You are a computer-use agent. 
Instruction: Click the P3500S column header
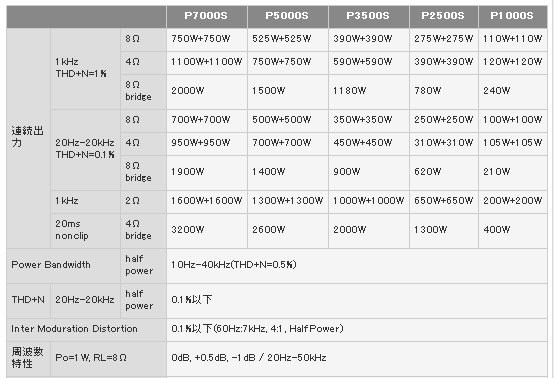tap(369, 16)
